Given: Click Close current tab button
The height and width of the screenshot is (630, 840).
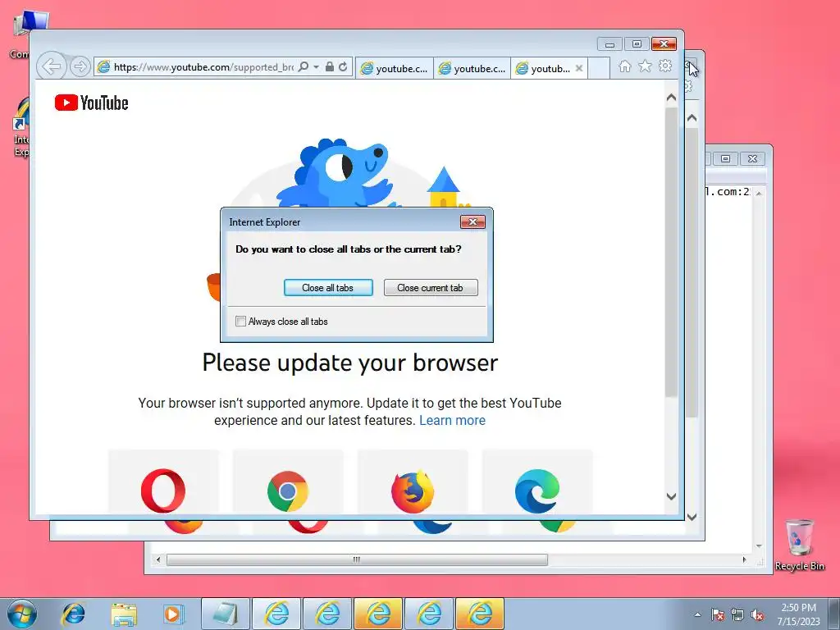Looking at the screenshot, I should (430, 288).
